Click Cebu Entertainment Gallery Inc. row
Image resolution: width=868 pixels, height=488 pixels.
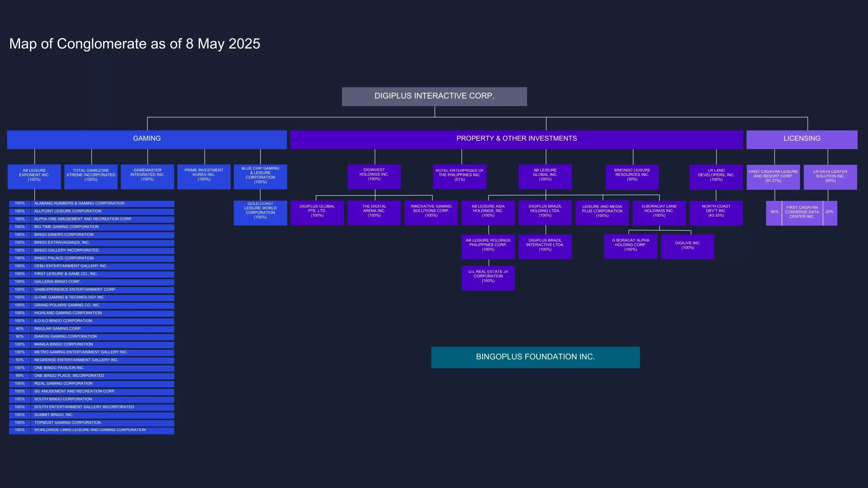point(92,266)
